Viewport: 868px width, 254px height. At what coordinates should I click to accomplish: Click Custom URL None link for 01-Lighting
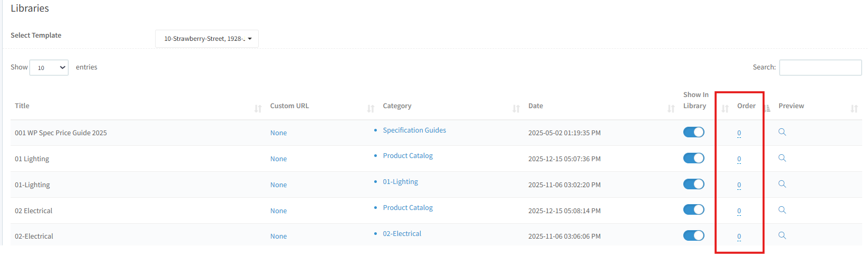(x=278, y=185)
